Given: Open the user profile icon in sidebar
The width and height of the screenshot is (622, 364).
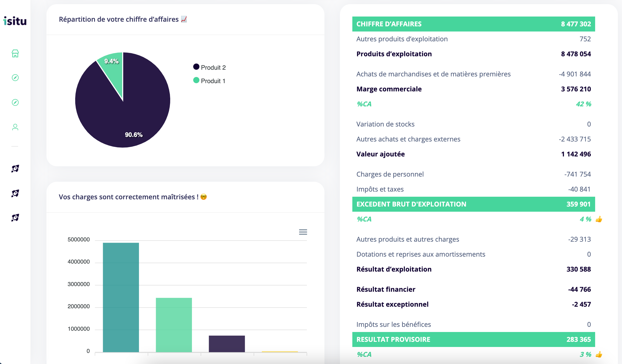Looking at the screenshot, I should tap(15, 127).
